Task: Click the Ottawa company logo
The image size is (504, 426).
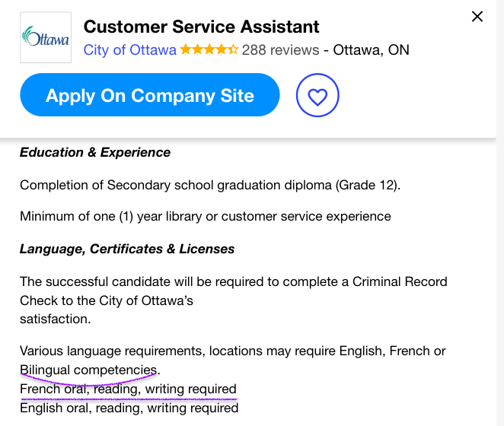Action: 46,37
